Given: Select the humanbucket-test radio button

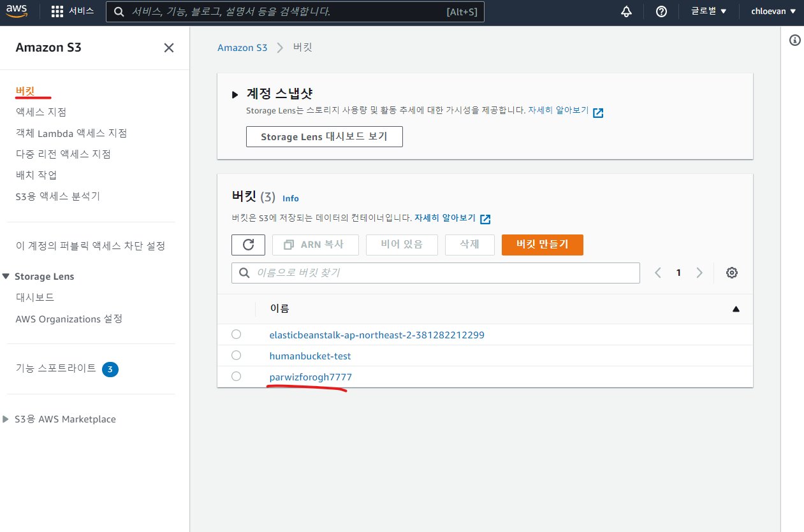Looking at the screenshot, I should (x=237, y=356).
